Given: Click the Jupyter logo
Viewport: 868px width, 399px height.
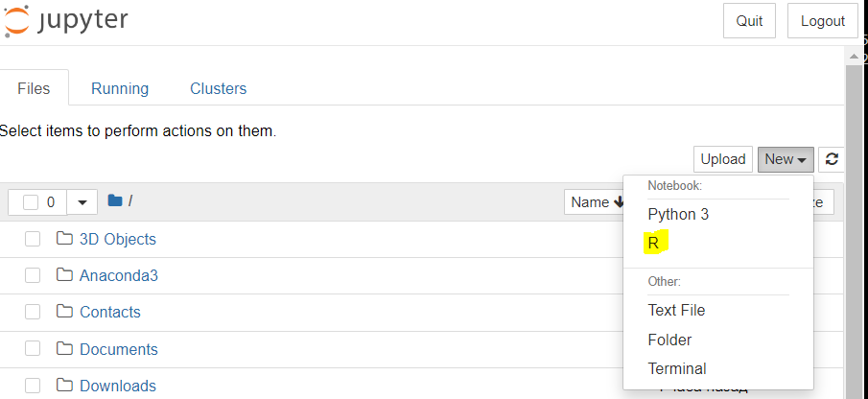Looking at the screenshot, I should click(x=66, y=20).
